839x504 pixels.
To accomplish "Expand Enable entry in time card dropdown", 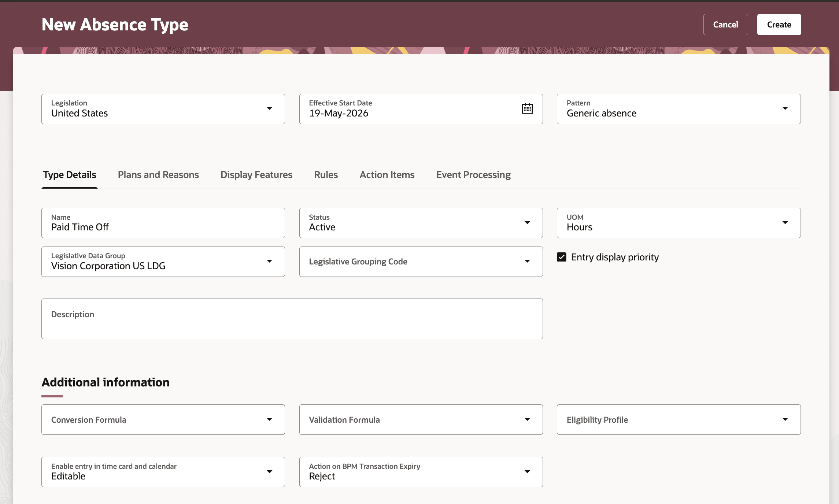I will [269, 472].
